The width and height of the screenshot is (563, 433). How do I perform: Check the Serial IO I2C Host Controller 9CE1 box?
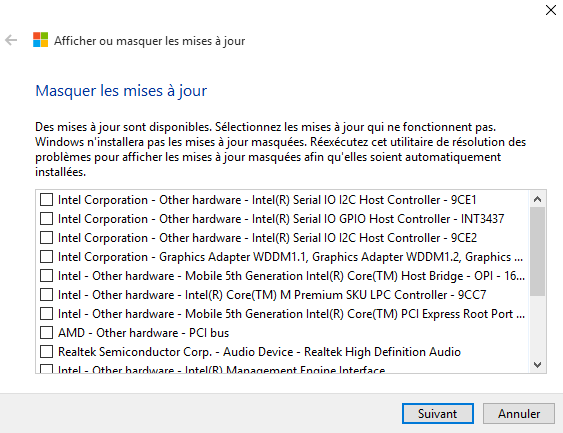(x=46, y=200)
